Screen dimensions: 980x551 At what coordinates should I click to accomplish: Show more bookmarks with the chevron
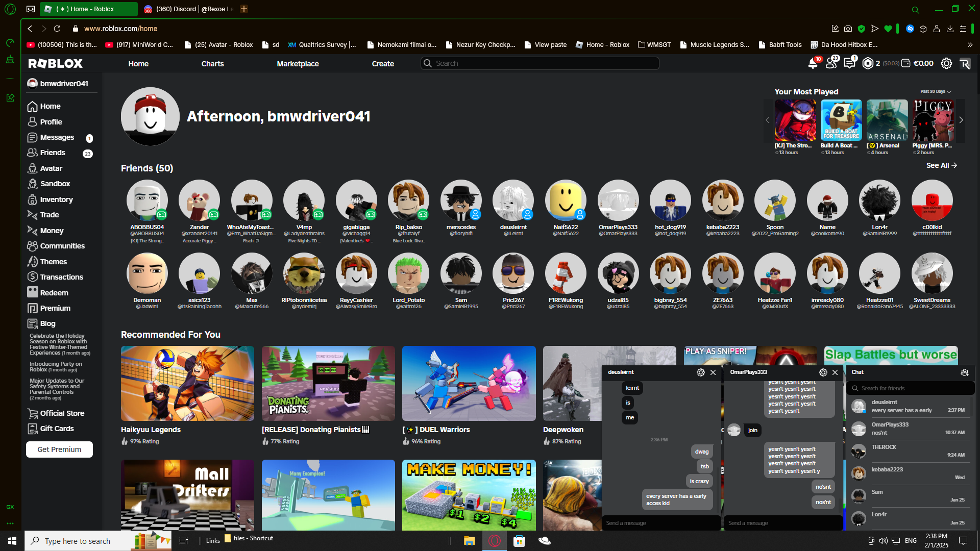(970, 45)
